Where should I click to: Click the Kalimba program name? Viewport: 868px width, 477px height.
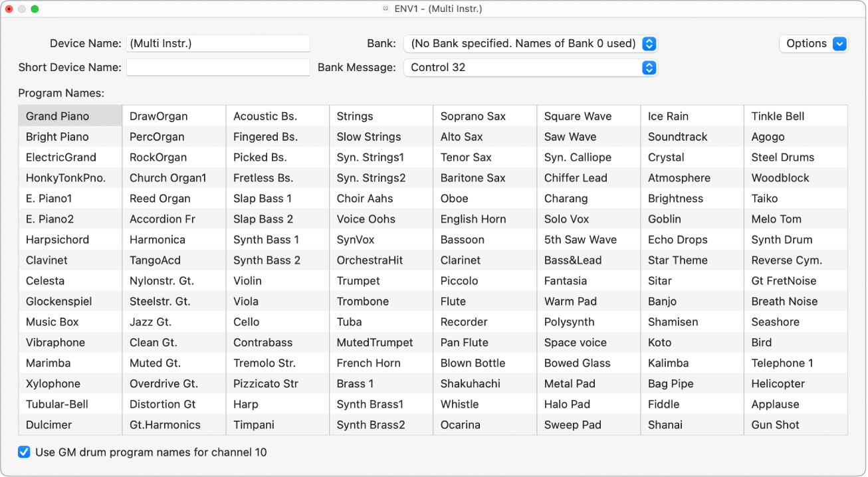[668, 363]
